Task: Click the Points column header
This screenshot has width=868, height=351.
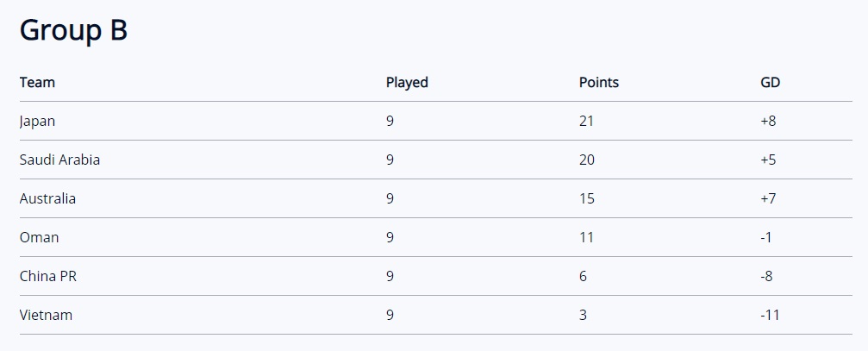Action: [599, 83]
